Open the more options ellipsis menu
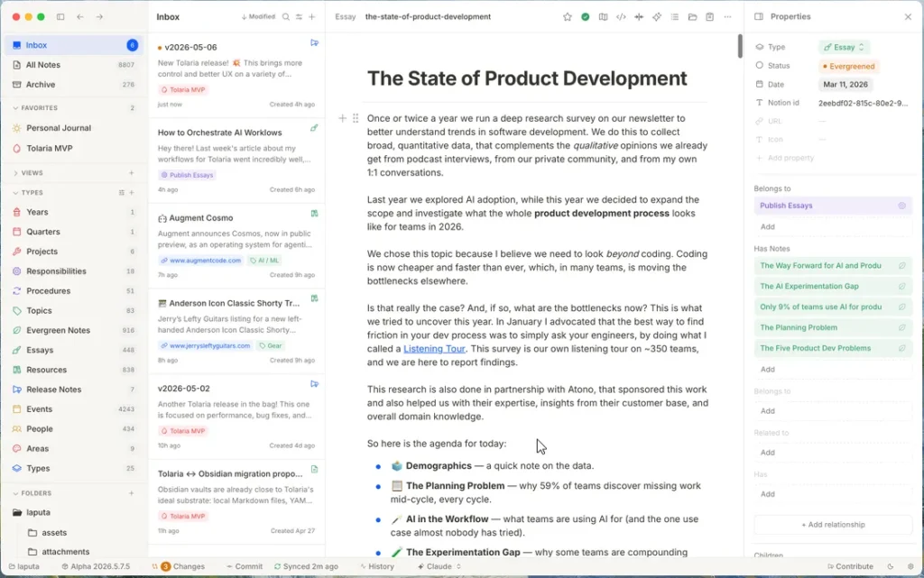Screen dimensions: 924x578 728,17
